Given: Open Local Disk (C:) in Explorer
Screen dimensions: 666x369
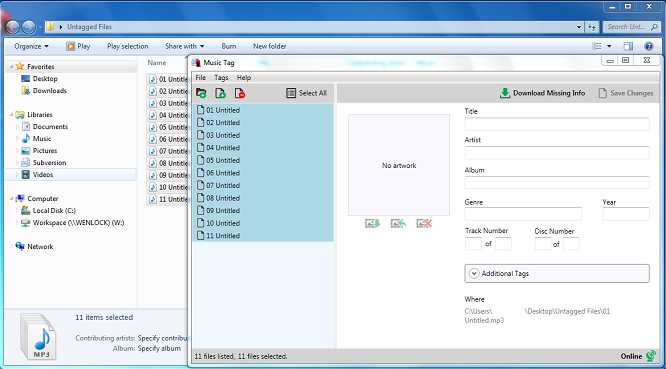Looking at the screenshot, I should (48, 211).
